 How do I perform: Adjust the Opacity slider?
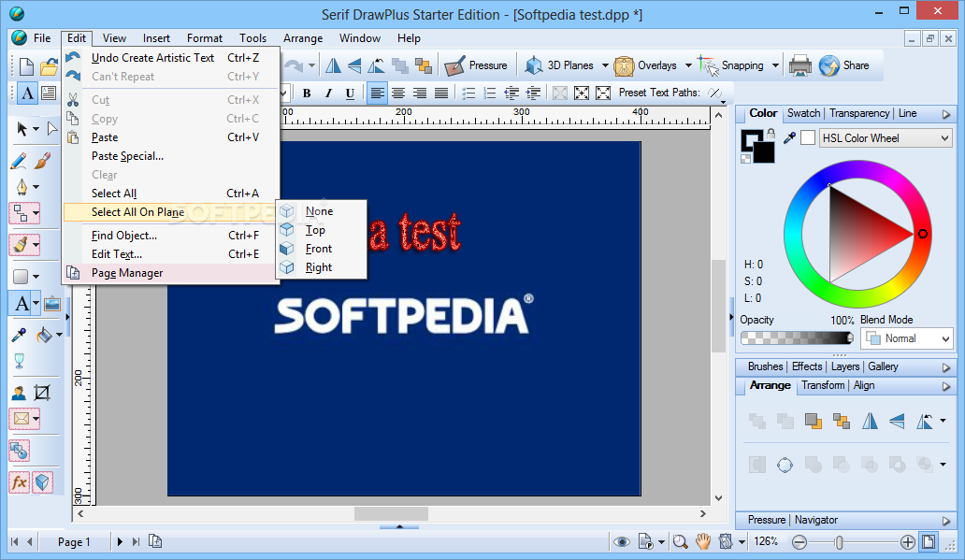click(797, 337)
